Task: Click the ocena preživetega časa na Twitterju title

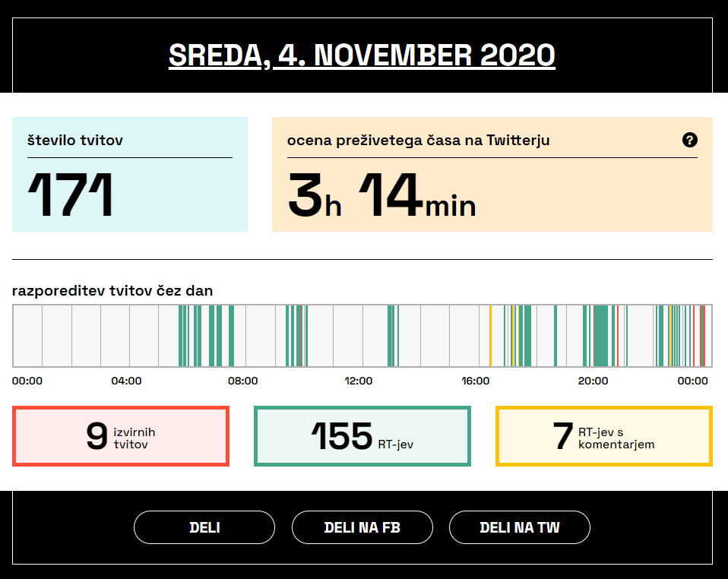Action: tap(418, 140)
